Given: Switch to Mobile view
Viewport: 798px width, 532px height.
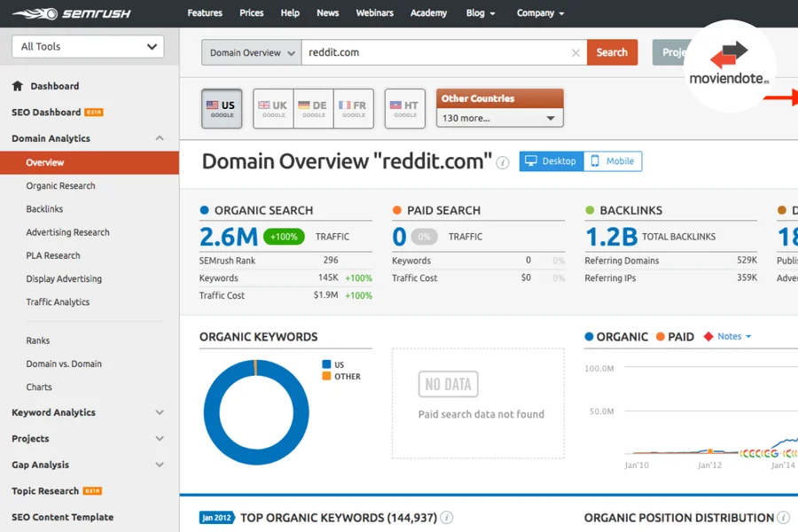Looking at the screenshot, I should tap(613, 161).
